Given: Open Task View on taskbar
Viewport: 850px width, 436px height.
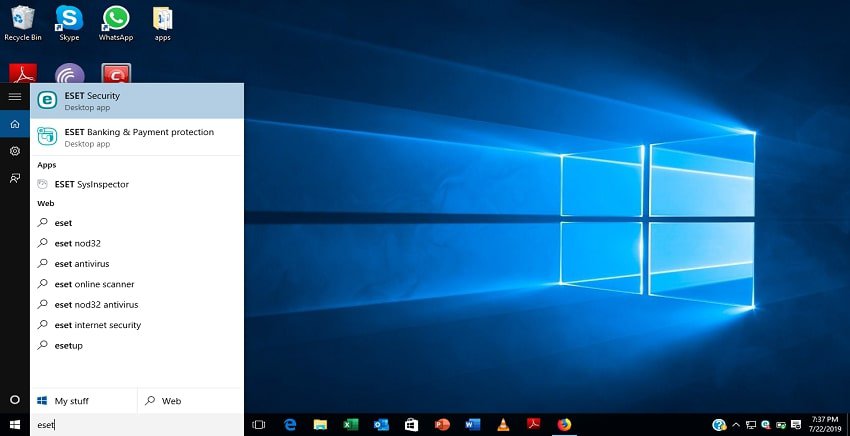Looking at the screenshot, I should click(259, 425).
